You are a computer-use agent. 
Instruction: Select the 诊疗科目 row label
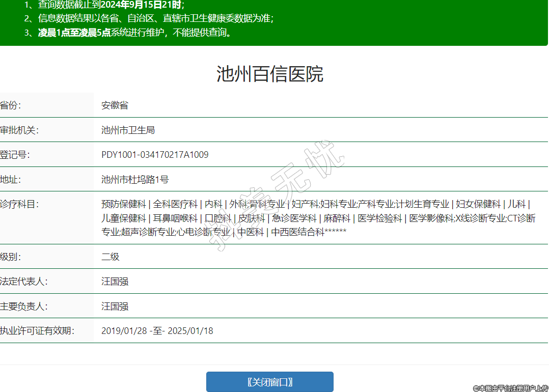pyautogui.click(x=19, y=204)
